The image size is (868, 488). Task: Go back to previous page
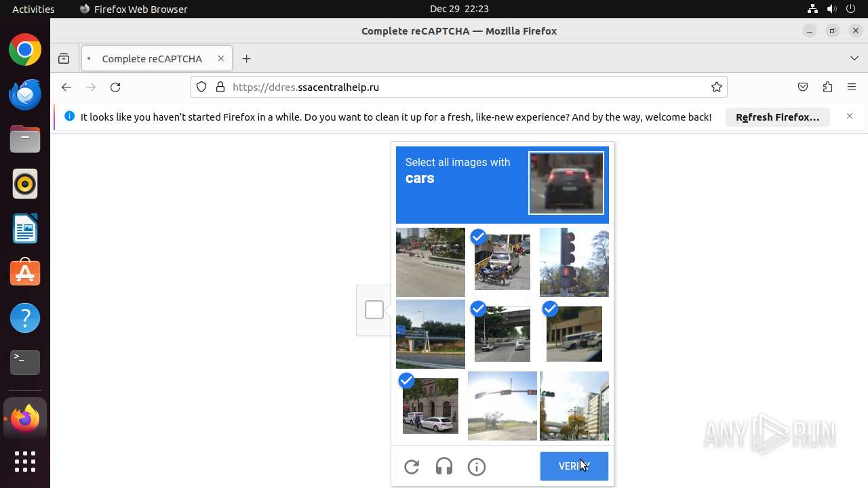66,87
